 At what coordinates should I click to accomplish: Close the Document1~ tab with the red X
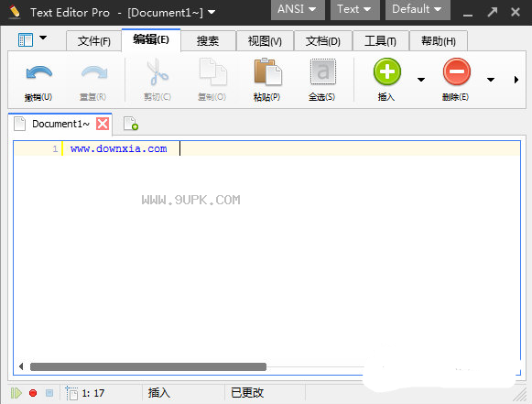coord(103,124)
